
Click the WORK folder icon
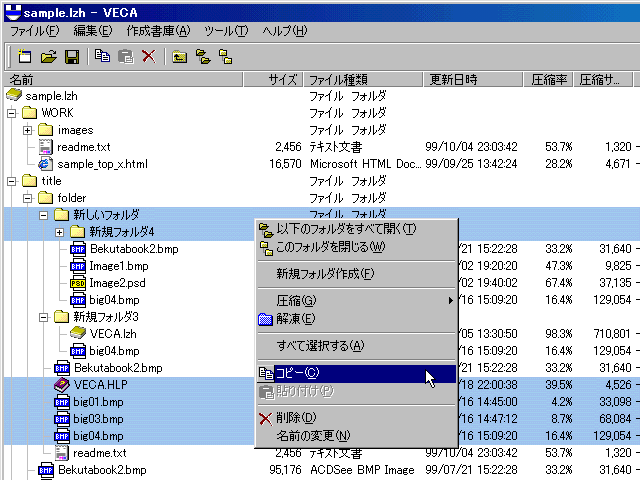coord(29,113)
